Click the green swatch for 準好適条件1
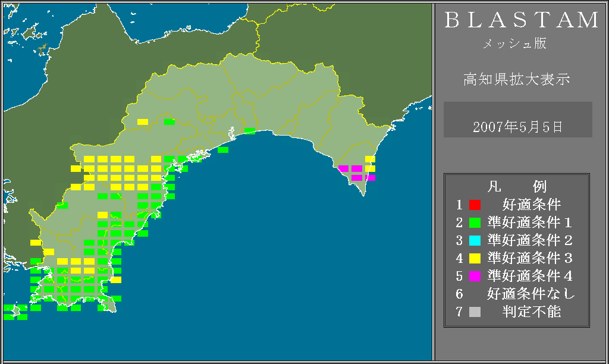 tap(475, 222)
